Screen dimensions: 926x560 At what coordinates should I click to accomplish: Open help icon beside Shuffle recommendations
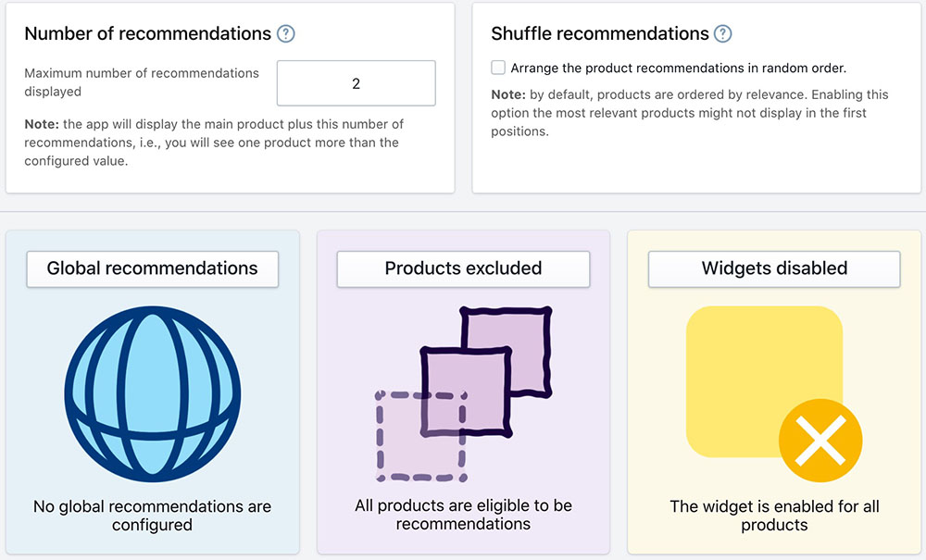pos(723,33)
